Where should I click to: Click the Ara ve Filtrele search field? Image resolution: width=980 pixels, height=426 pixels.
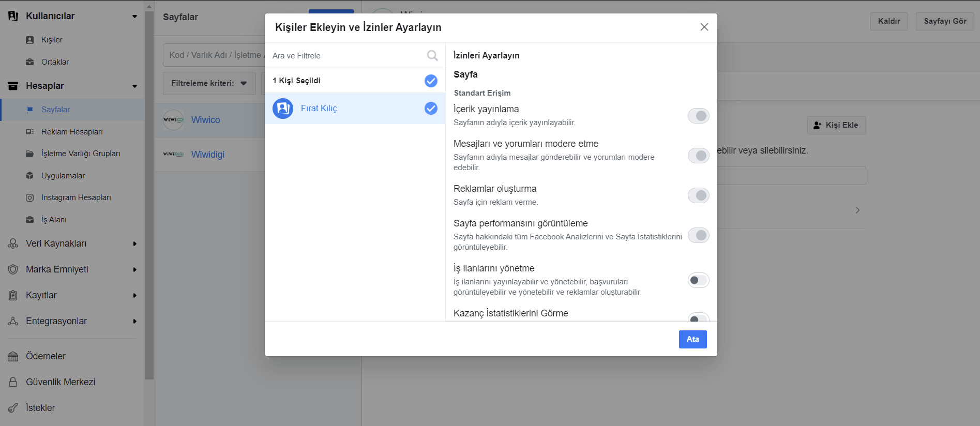point(346,56)
